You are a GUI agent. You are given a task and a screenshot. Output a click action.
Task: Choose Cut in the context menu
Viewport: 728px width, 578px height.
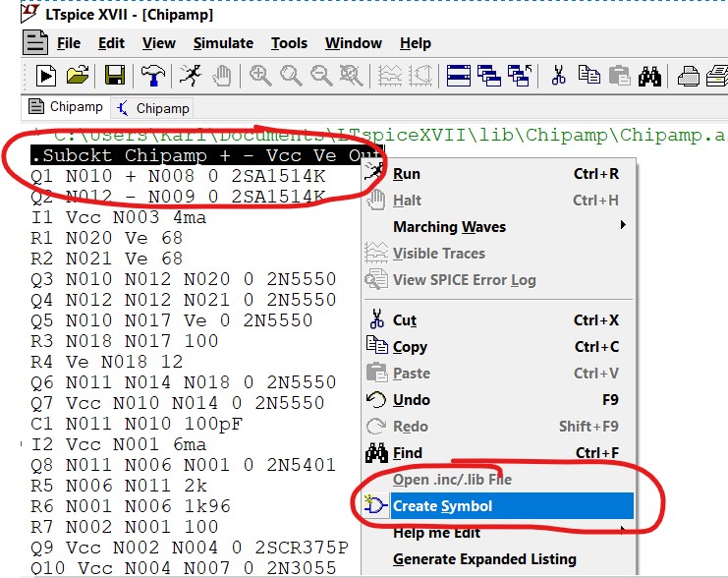pyautogui.click(x=498, y=320)
